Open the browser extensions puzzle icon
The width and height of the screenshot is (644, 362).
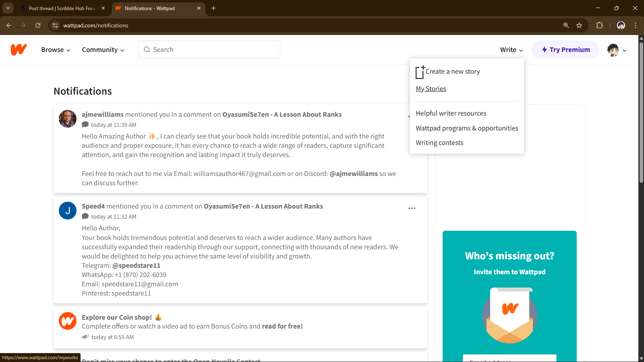coord(599,25)
